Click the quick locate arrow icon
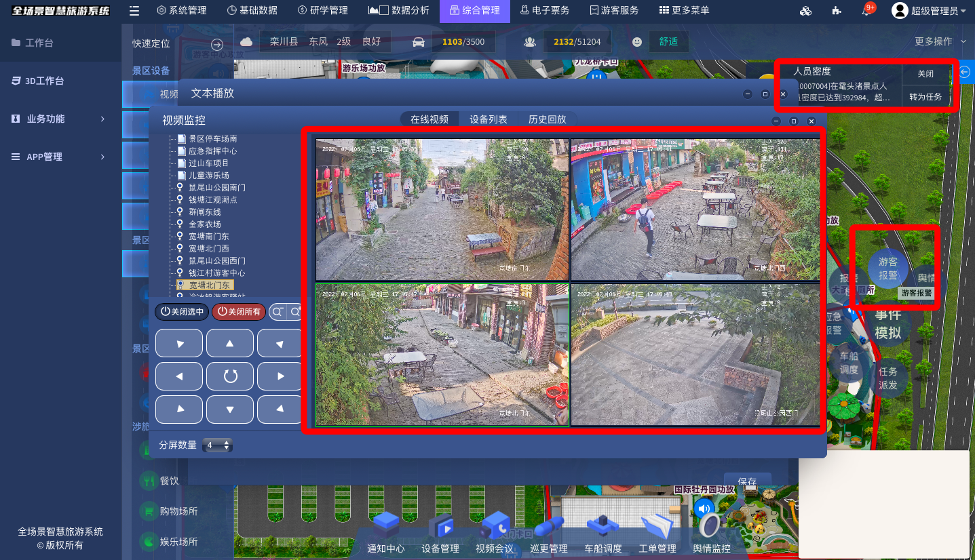The width and height of the screenshot is (975, 560). (217, 43)
